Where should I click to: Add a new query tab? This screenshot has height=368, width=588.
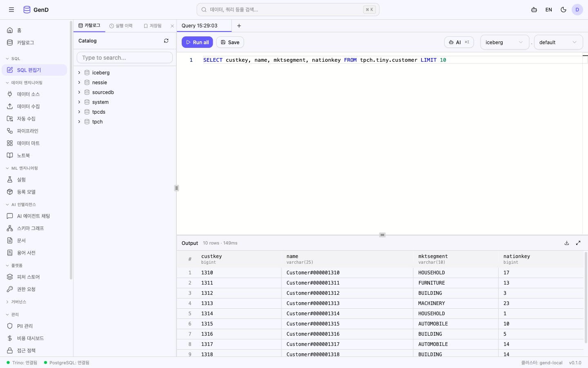pos(239,26)
